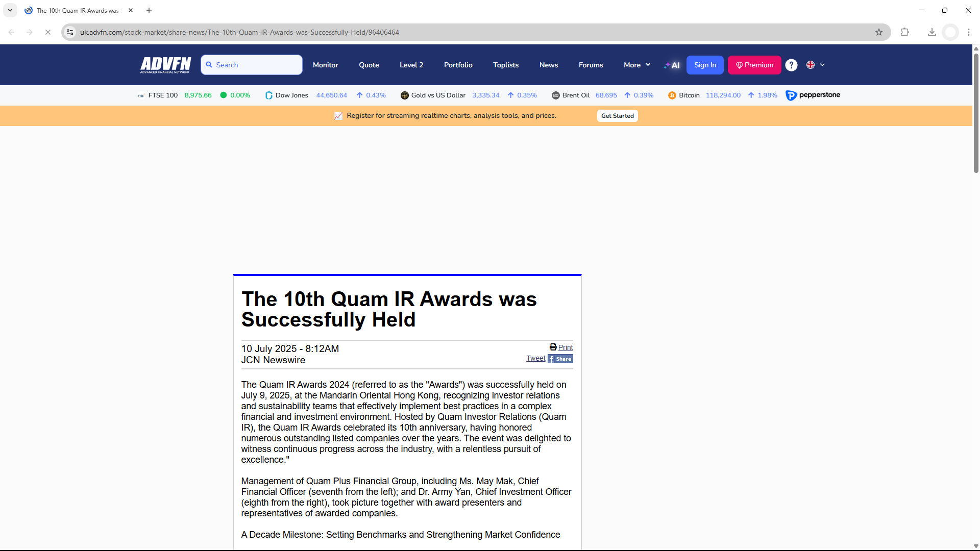Screen dimensions: 980x551
Task: Open the Quote menu item
Action: coord(369,65)
